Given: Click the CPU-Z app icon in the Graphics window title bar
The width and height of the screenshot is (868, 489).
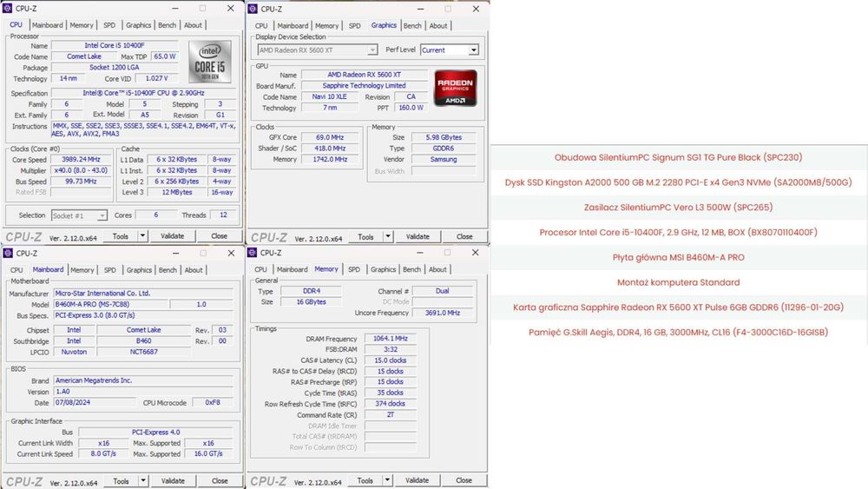Looking at the screenshot, I should 253,9.
